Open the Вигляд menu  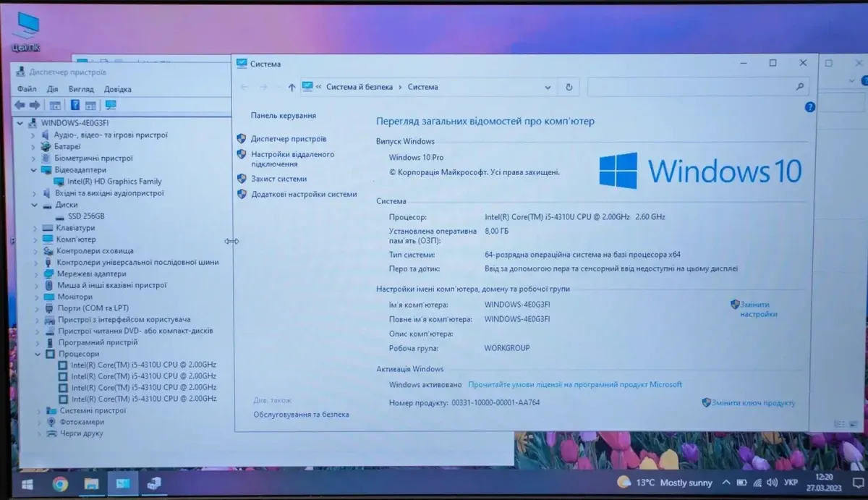[81, 89]
